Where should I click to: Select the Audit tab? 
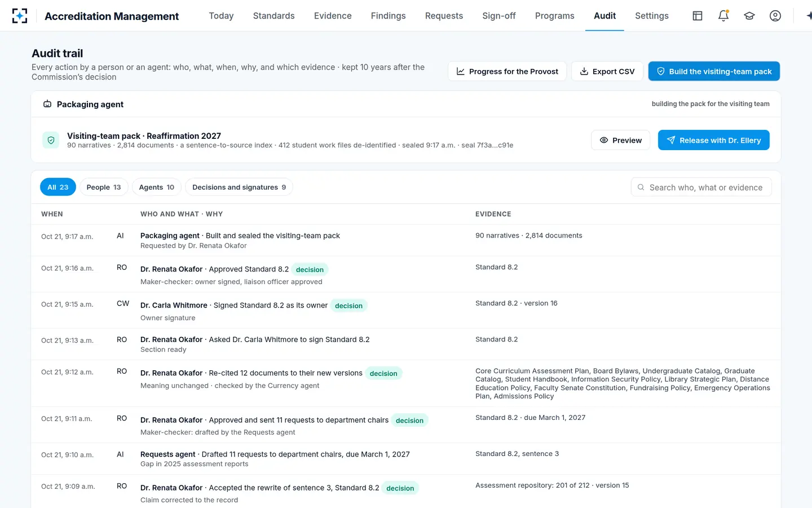604,16
